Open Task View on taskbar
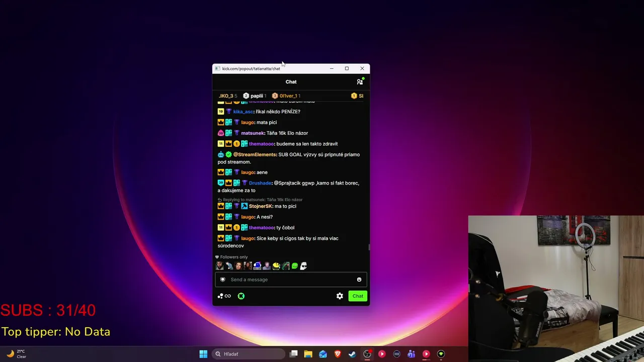 [294, 354]
